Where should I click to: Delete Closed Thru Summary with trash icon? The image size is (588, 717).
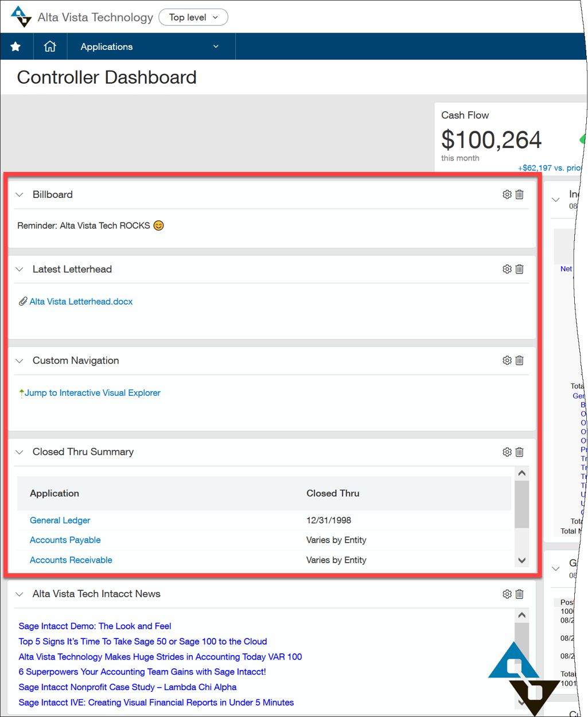[x=520, y=452]
